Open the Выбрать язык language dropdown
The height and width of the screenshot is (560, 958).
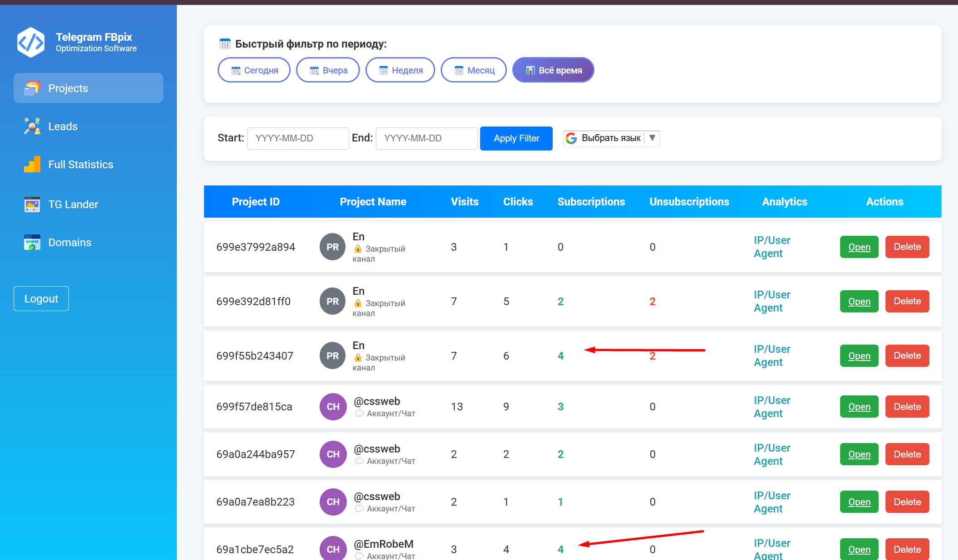[610, 138]
